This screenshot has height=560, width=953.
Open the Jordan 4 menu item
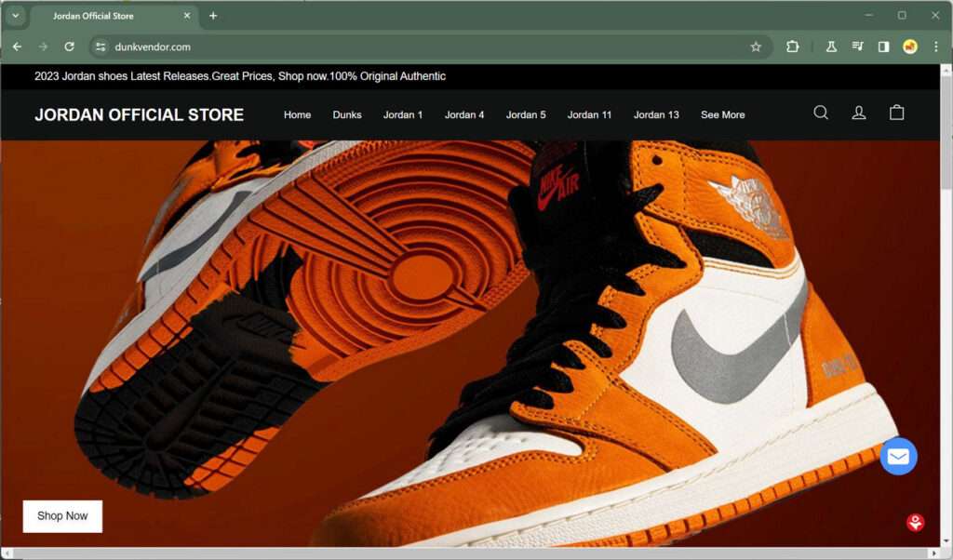tap(464, 114)
